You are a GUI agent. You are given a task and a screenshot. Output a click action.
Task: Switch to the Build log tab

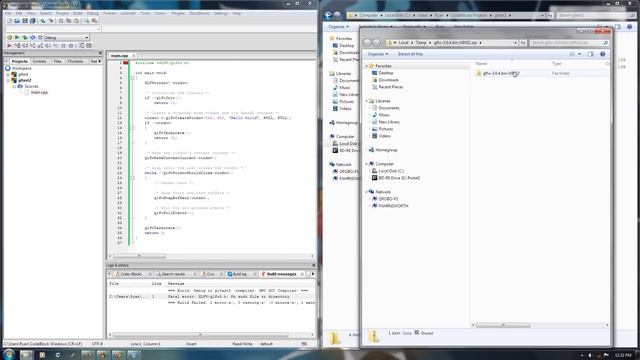point(240,274)
